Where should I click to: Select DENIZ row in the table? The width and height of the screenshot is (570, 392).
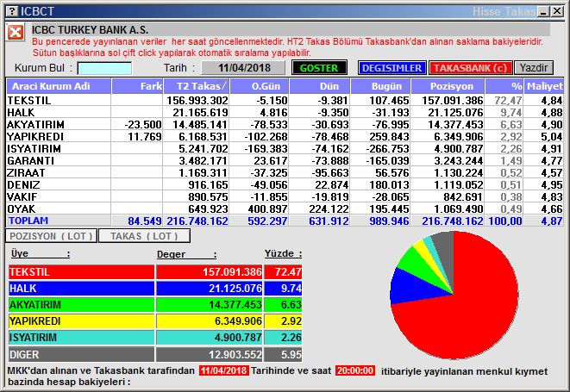coord(285,184)
